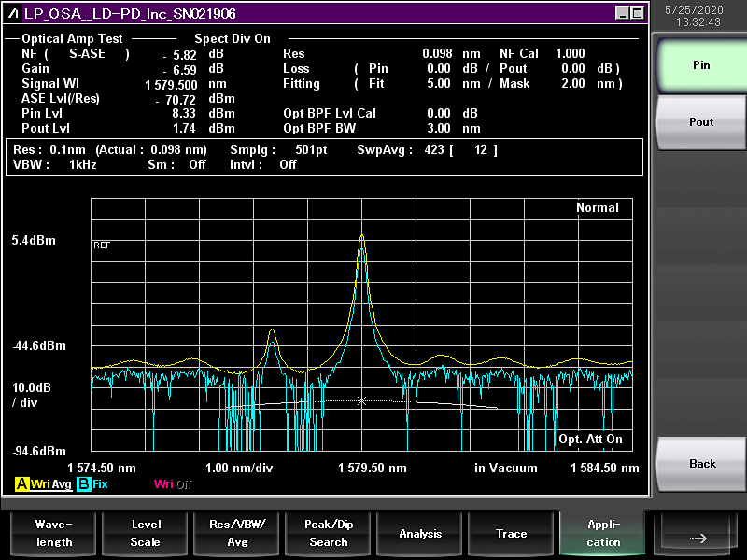The height and width of the screenshot is (560, 747).
Task: Go back with the Back softkey
Action: click(x=702, y=464)
